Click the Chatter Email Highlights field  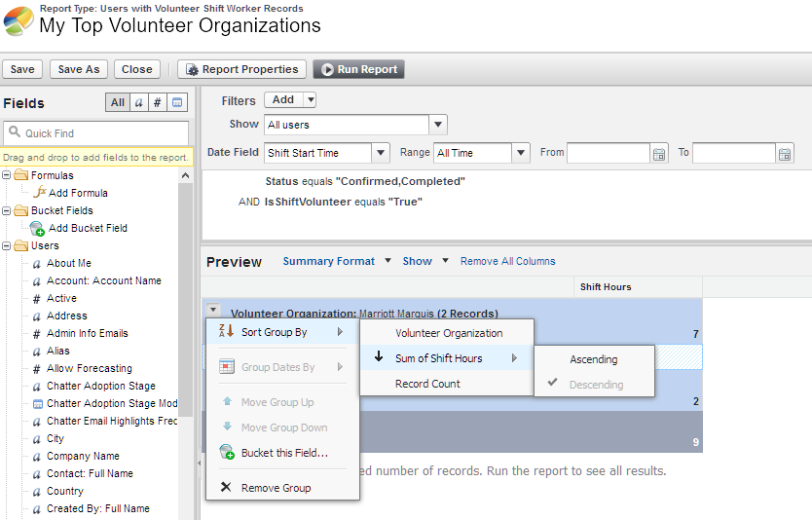(x=112, y=422)
